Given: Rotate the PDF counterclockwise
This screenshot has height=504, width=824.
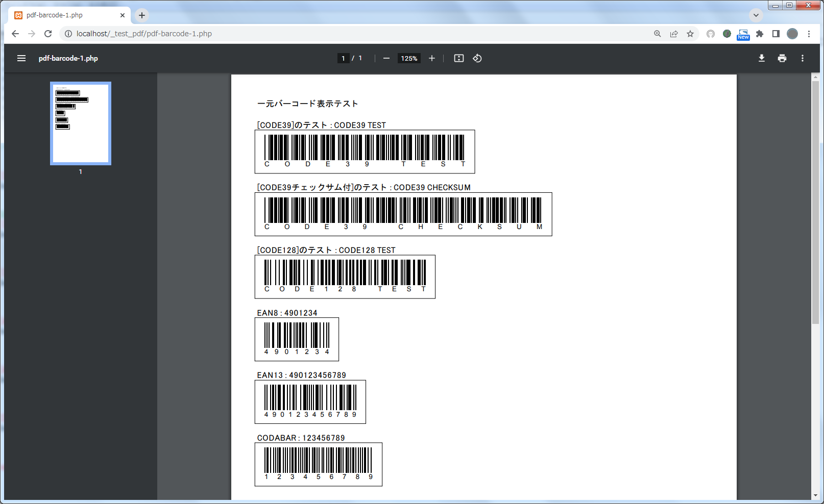Looking at the screenshot, I should [x=477, y=58].
